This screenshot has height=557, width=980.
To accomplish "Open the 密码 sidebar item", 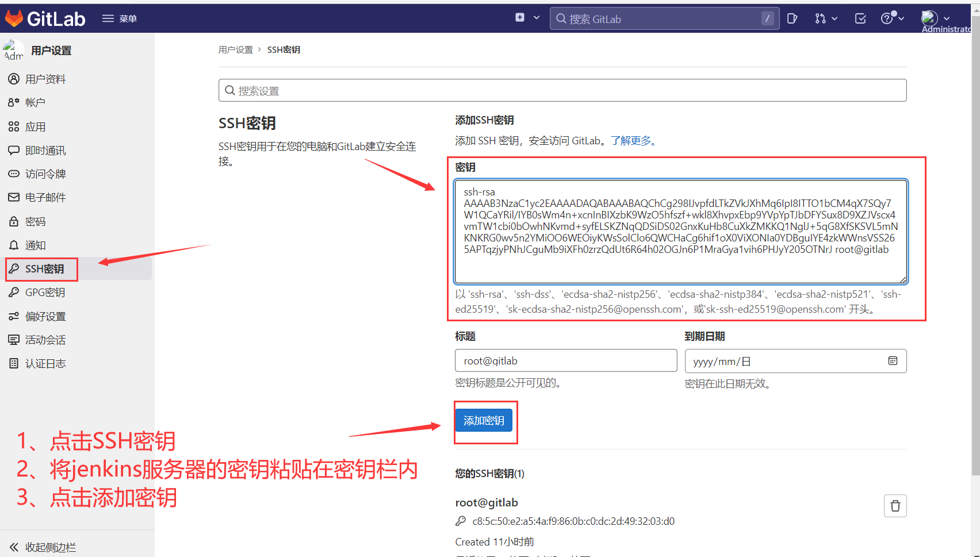I will pos(35,221).
